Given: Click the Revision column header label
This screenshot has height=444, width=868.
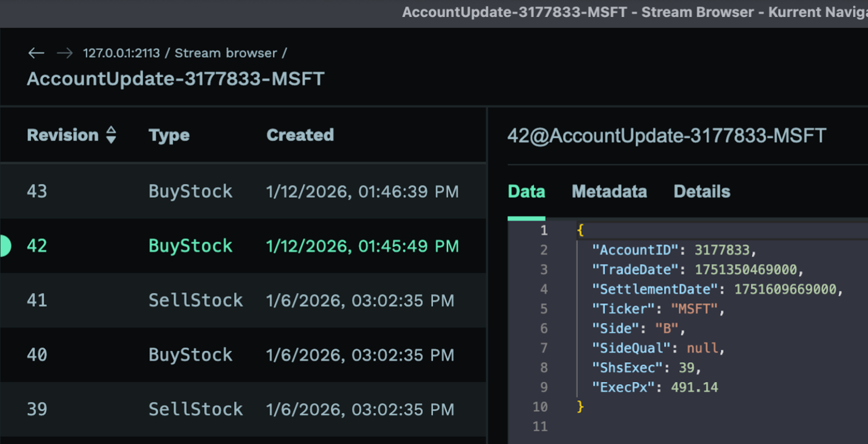Looking at the screenshot, I should (x=62, y=135).
